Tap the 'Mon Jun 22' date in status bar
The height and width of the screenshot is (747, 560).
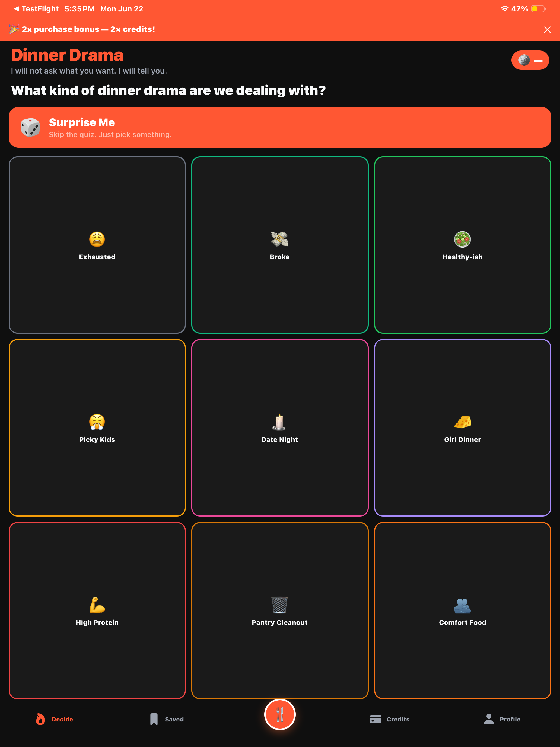(x=122, y=9)
